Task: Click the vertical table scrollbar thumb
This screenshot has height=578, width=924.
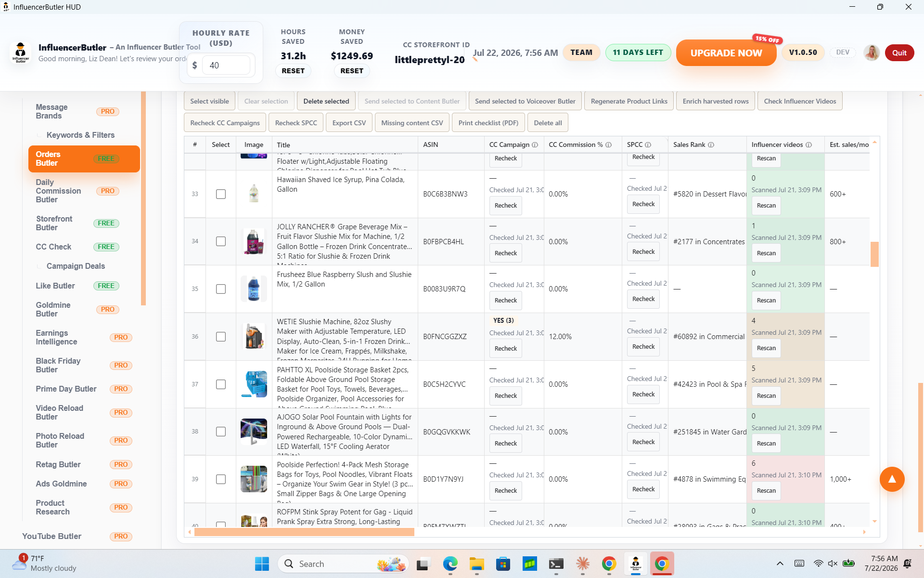Action: pyautogui.click(x=874, y=254)
